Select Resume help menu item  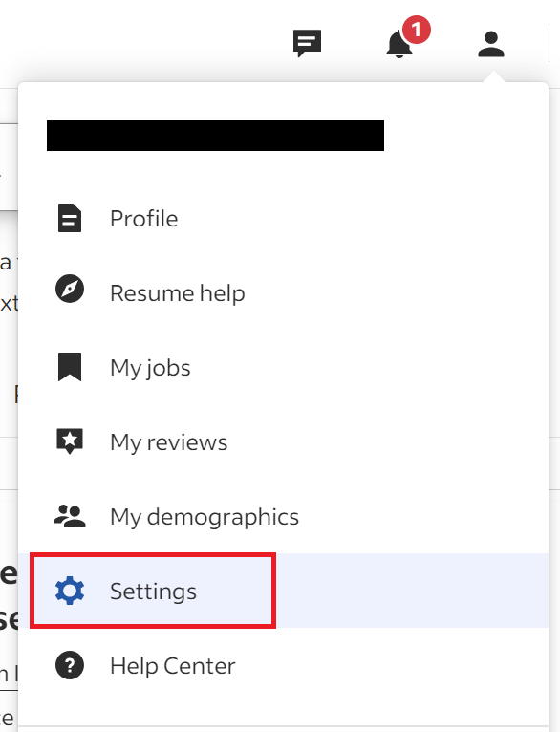pos(283,292)
